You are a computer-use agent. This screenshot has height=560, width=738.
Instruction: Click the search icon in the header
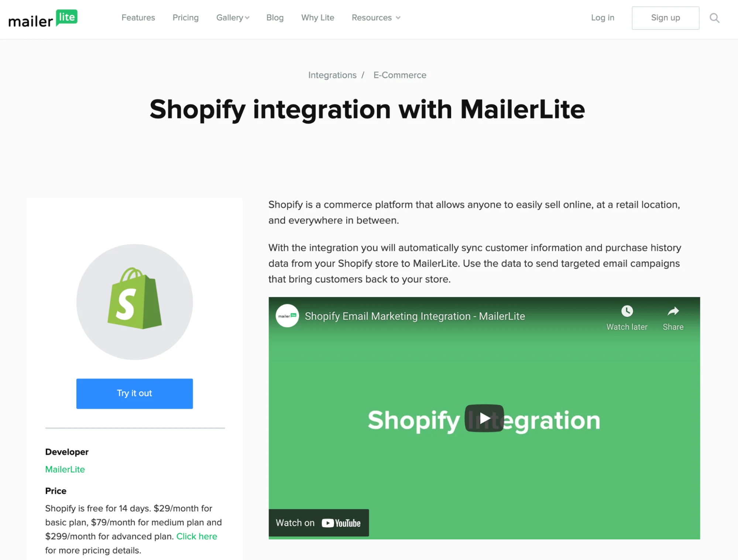[714, 18]
